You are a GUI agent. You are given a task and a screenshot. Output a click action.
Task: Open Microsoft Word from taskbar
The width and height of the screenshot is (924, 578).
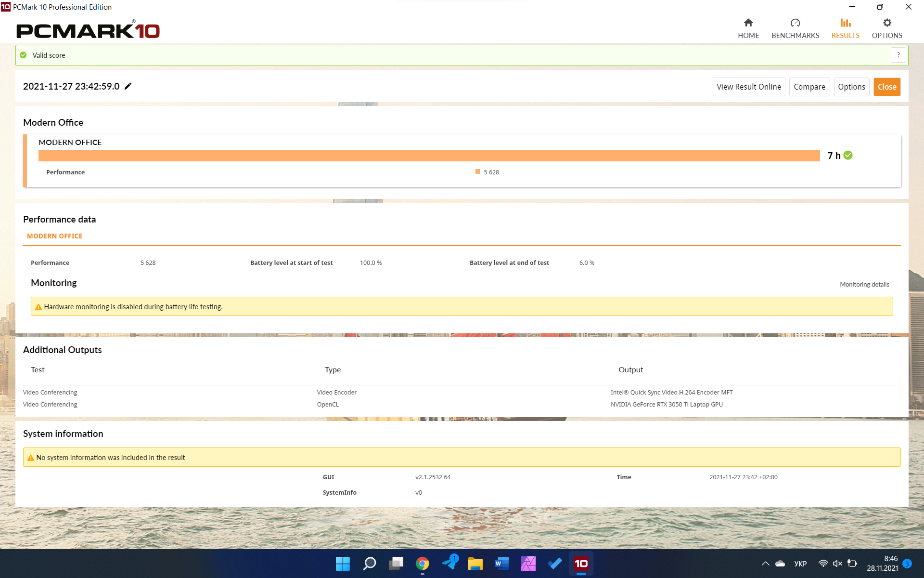point(501,564)
